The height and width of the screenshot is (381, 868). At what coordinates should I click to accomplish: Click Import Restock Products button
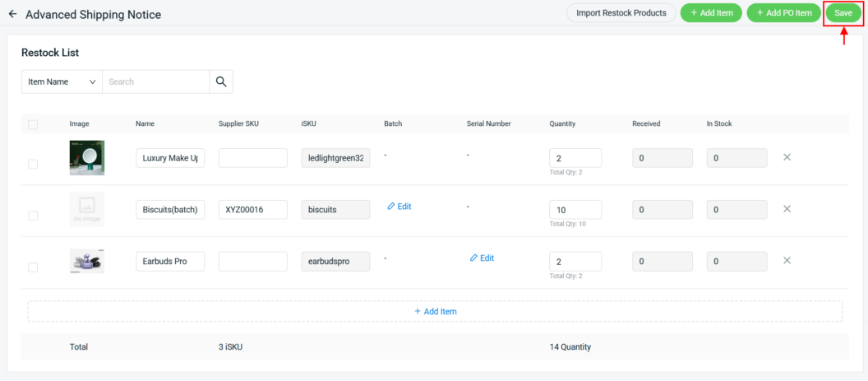[621, 13]
